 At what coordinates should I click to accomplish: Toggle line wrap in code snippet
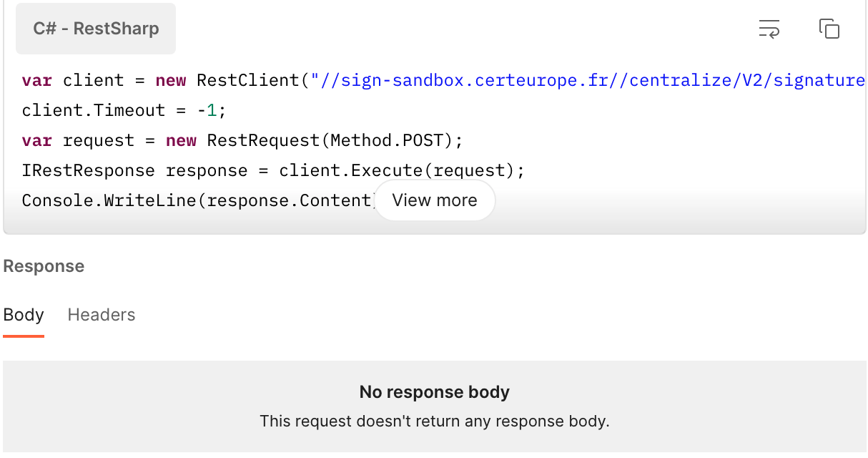[x=769, y=29]
